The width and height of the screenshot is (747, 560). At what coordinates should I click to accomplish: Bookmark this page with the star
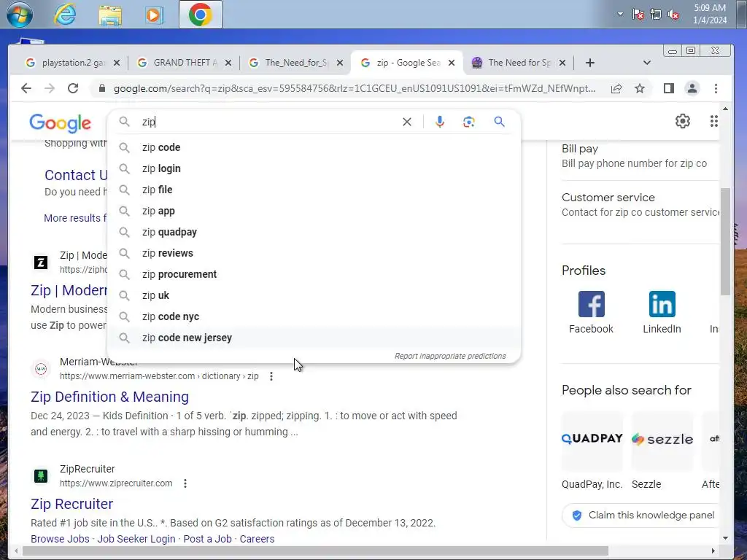click(639, 88)
